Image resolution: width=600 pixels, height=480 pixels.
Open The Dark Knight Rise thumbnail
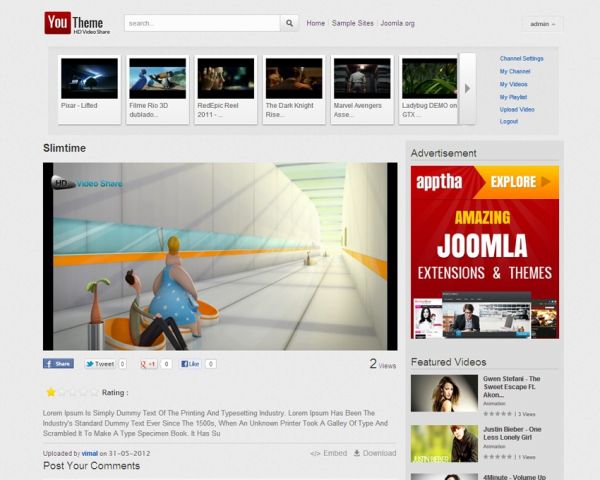coord(294,78)
